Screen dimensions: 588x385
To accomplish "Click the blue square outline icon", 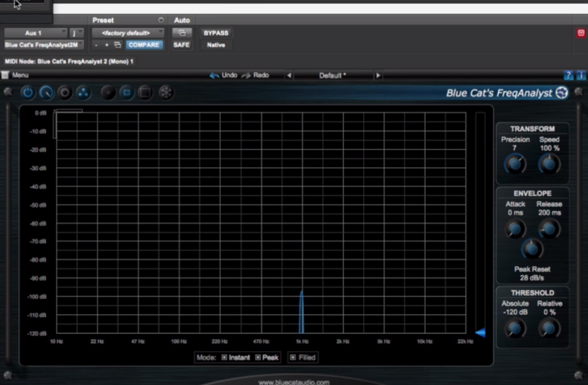I will pos(127,93).
